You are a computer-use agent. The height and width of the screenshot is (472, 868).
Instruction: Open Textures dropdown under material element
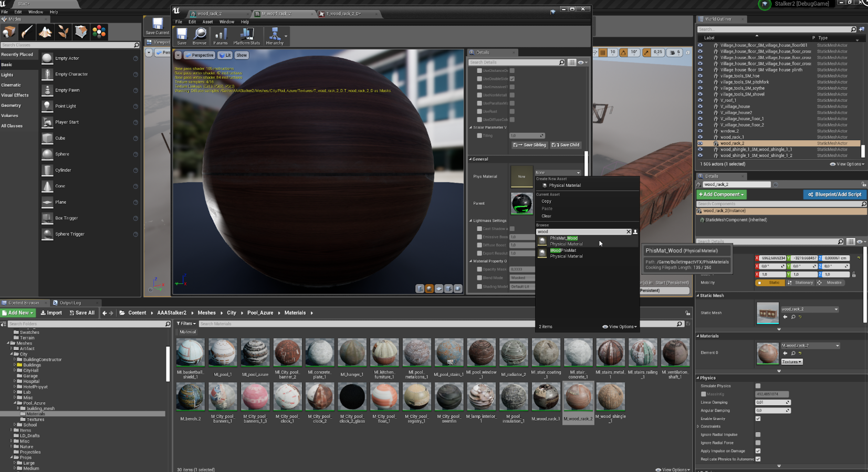tap(792, 362)
